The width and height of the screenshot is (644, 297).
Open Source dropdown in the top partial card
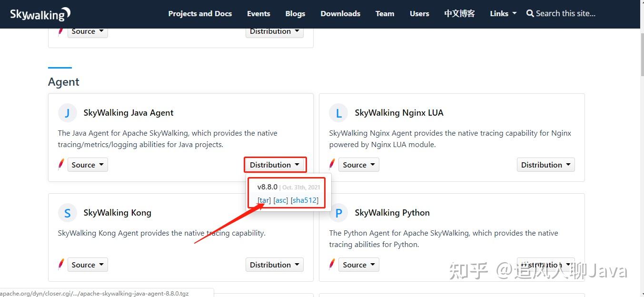pos(88,31)
